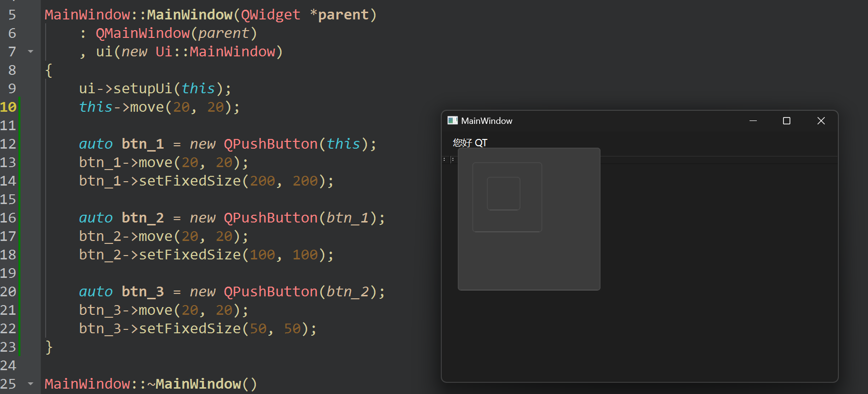The width and height of the screenshot is (868, 394).
Task: Click highlighted line number 10 in the gutter
Action: (8, 107)
